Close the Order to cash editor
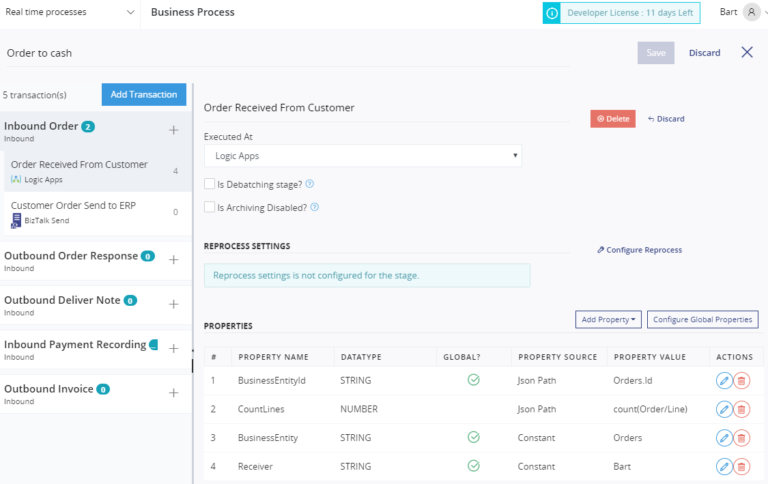This screenshot has width=768, height=484. 747,52
